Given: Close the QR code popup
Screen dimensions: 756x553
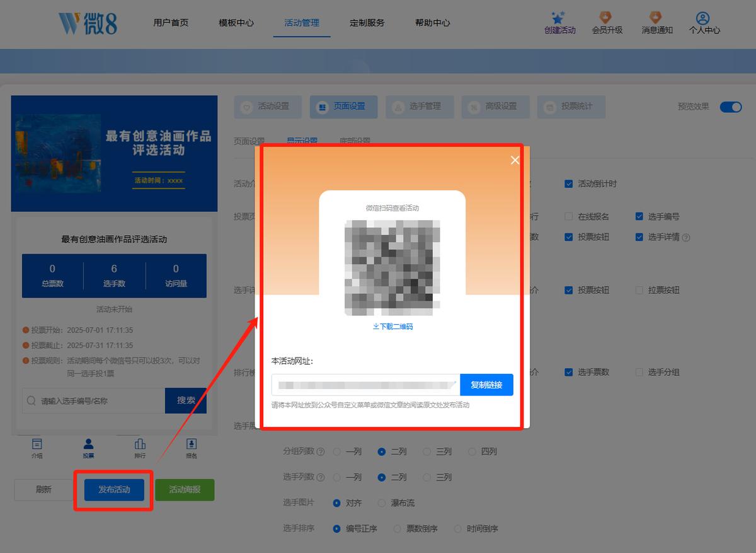Looking at the screenshot, I should coord(515,160).
